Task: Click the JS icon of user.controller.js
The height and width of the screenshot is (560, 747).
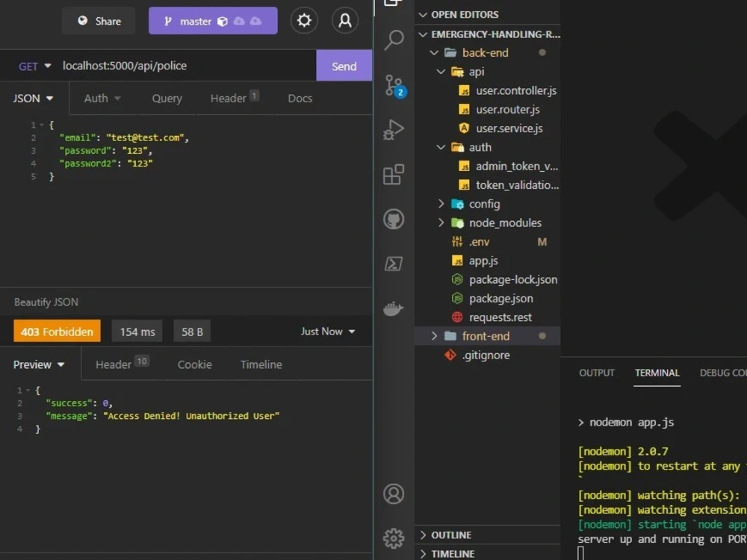Action: coord(464,90)
